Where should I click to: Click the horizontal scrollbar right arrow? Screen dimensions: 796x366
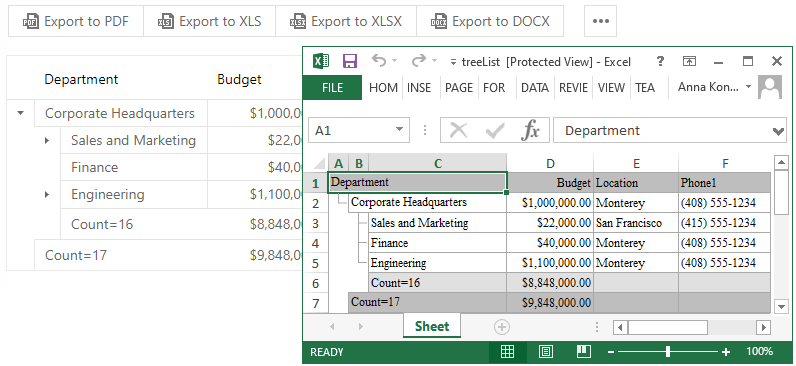tap(764, 327)
